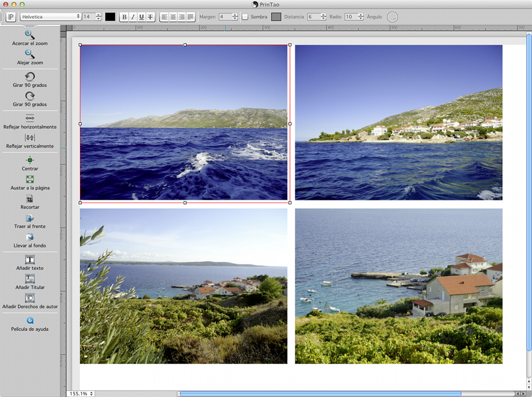Click the Margen value stepper arrows
532x397 pixels.
[236, 17]
